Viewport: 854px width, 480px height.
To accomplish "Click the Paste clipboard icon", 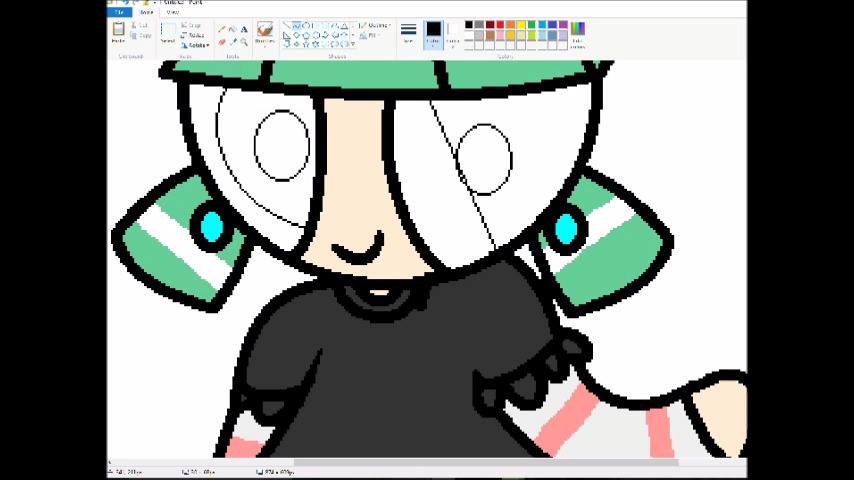I will [118, 28].
